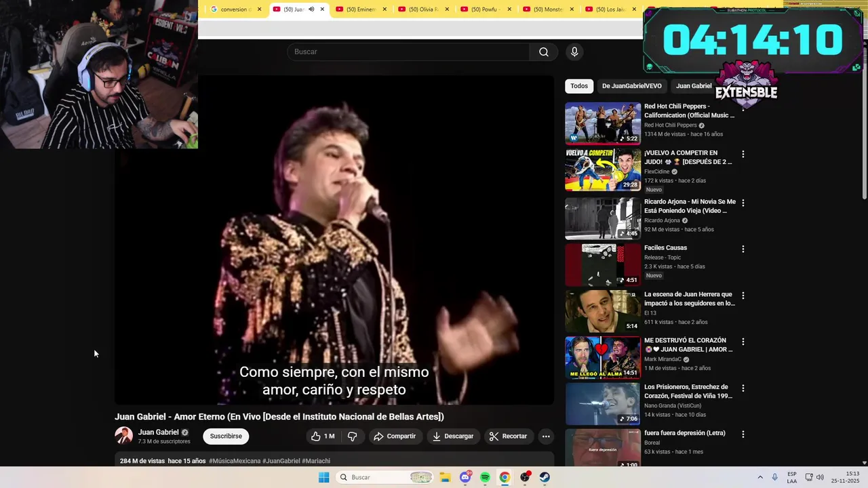
Task: Click the YouTube search magnifier button
Action: (543, 52)
